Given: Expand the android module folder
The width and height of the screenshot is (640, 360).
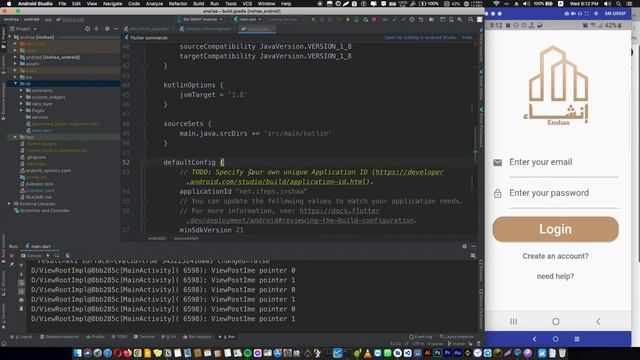Looking at the screenshot, I should (16, 57).
